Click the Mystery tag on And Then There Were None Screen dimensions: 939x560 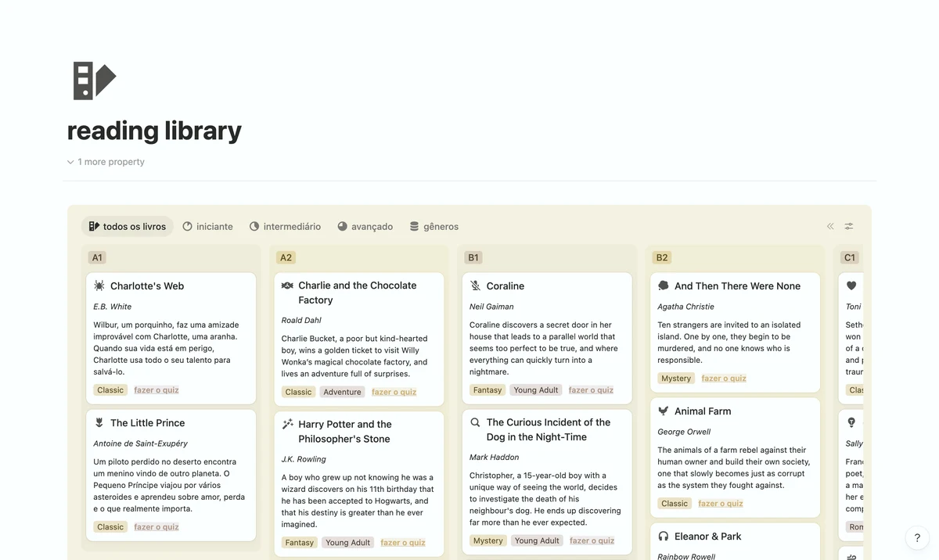pyautogui.click(x=676, y=379)
